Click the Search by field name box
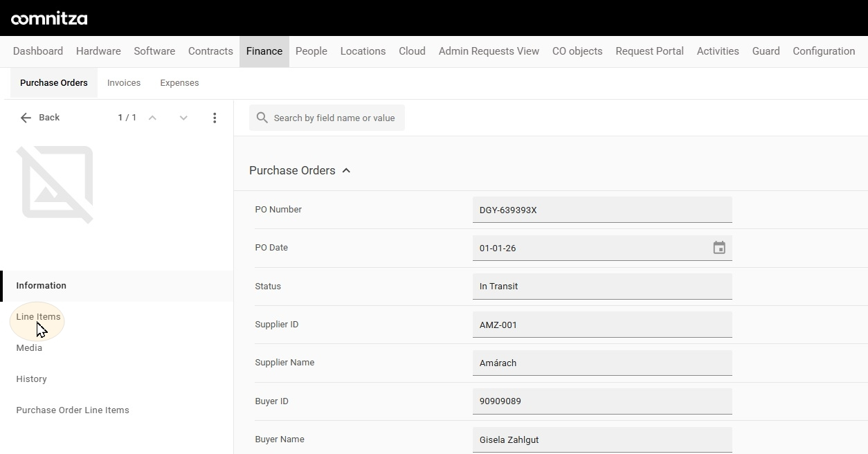This screenshot has width=868, height=454. click(x=327, y=118)
